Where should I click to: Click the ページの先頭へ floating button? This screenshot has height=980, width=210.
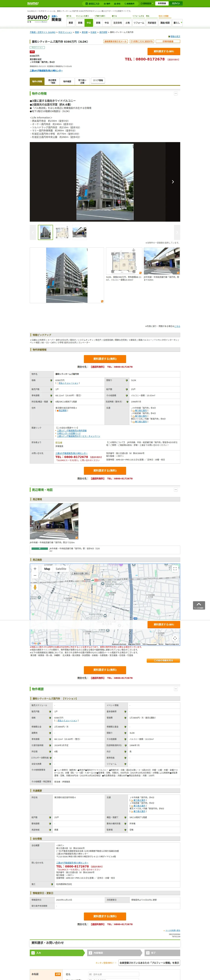(199, 605)
